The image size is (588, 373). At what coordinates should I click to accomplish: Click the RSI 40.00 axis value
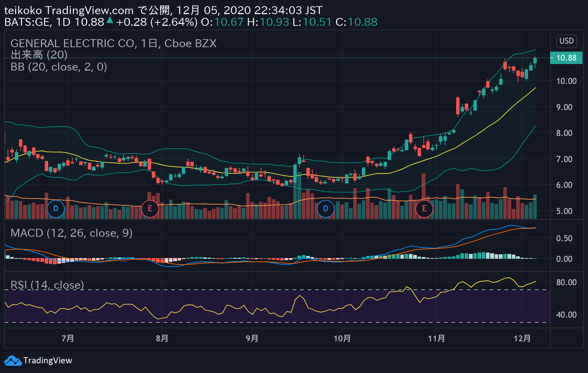(566, 315)
